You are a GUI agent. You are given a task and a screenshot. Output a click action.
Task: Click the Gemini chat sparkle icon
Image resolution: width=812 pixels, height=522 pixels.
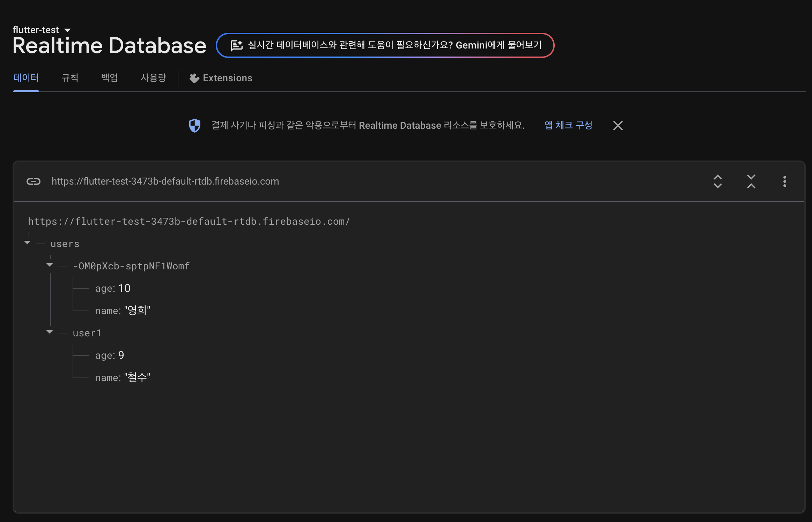click(237, 45)
